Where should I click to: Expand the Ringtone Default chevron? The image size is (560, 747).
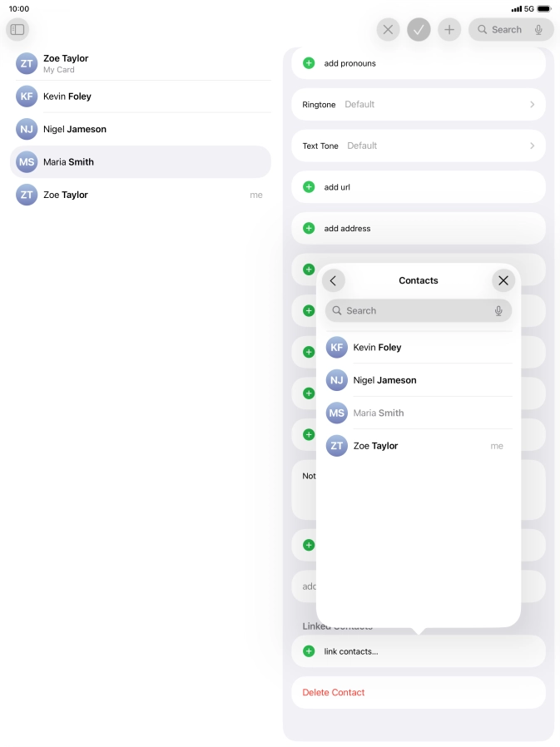click(x=532, y=105)
